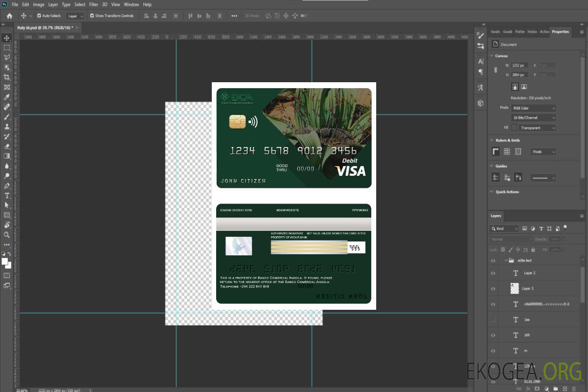Collapse the 'edite text' layer group

point(506,260)
